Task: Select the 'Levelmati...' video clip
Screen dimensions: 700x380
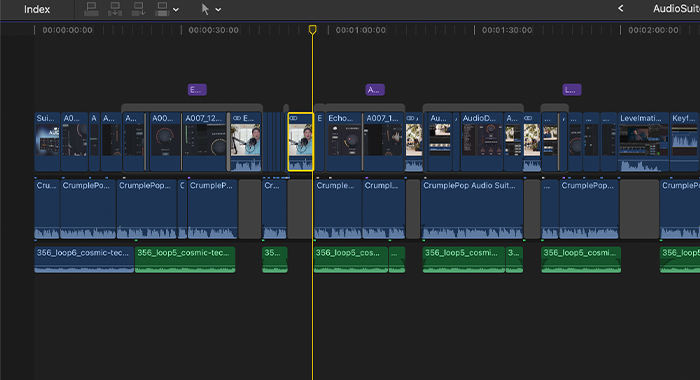Action: pos(643,142)
